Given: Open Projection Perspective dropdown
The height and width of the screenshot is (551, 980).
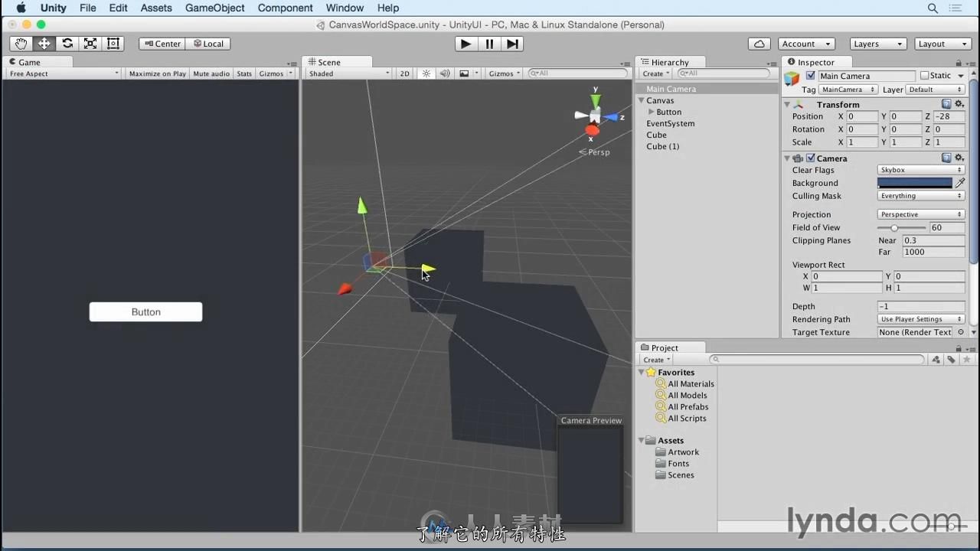Looking at the screenshot, I should (x=921, y=214).
